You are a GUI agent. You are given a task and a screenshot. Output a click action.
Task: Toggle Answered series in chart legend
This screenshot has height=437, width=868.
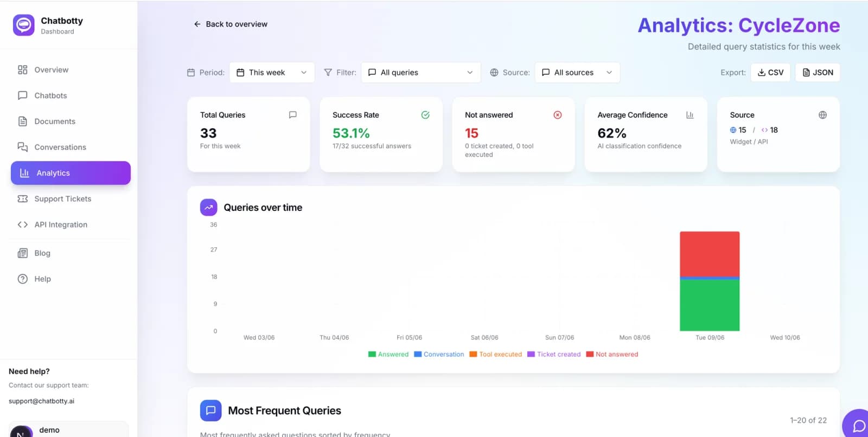coord(388,355)
